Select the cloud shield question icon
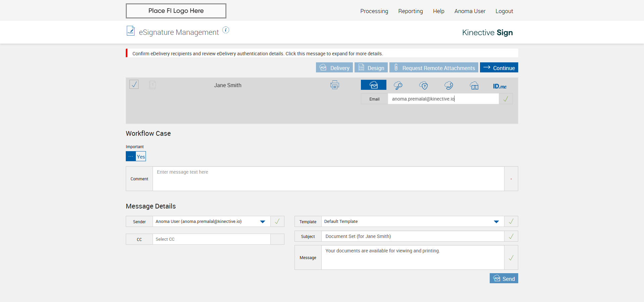 424,85
